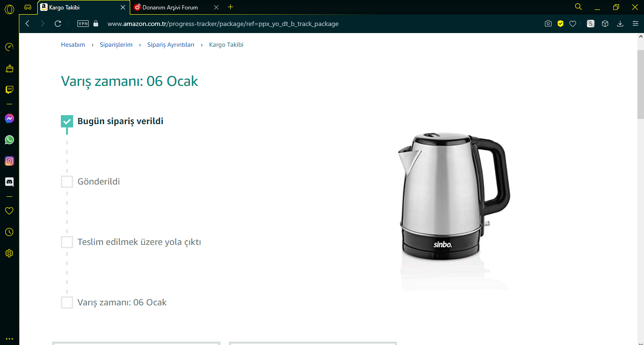
Task: Open Twitch in the sidebar
Action: [x=9, y=90]
